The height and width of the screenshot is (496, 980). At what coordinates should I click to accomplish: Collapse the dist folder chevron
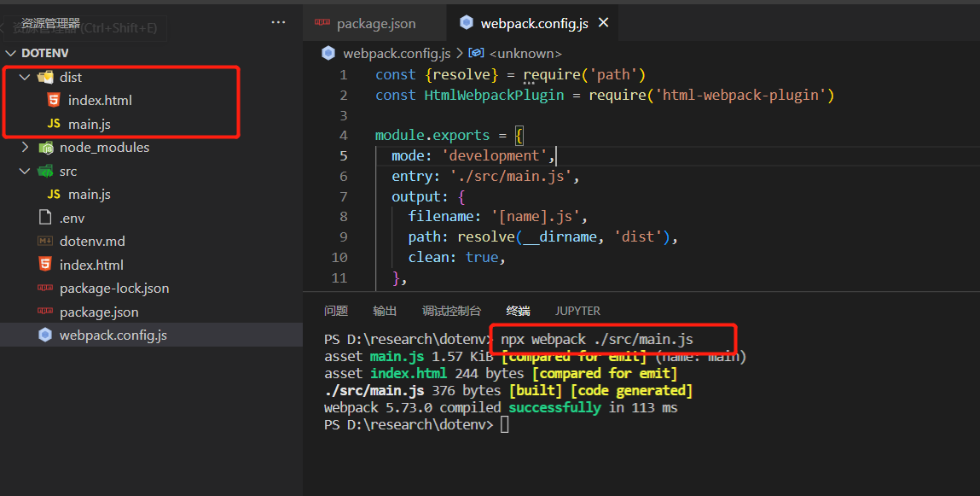click(x=25, y=77)
